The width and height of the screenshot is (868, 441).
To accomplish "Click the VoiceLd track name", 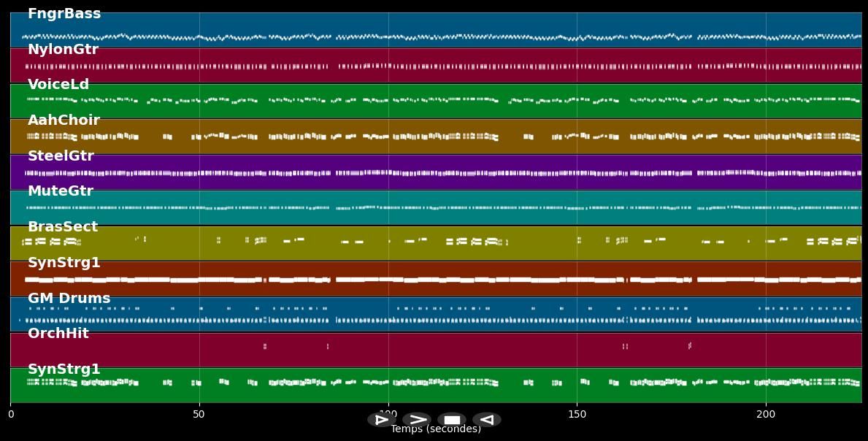I will pos(58,85).
